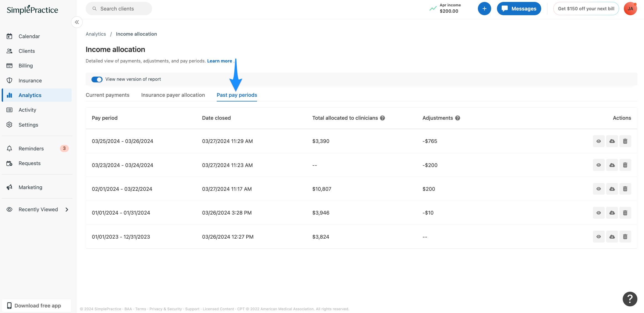Click the create (+) icon in the top bar

484,9
